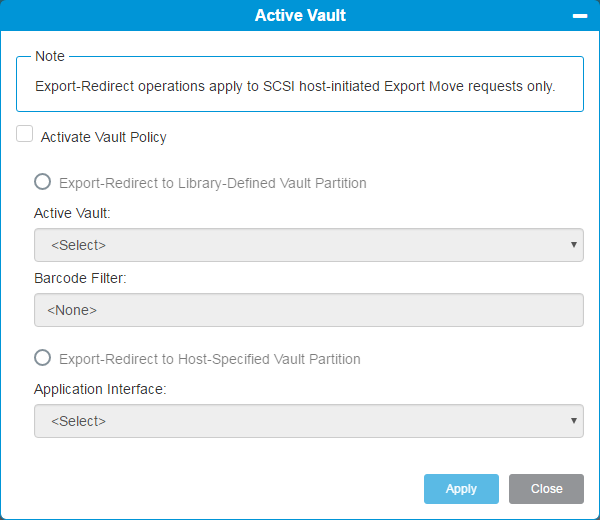This screenshot has width=600, height=520.
Task: Collapse the Active Vault dialog using the minus icon
Action: point(579,16)
